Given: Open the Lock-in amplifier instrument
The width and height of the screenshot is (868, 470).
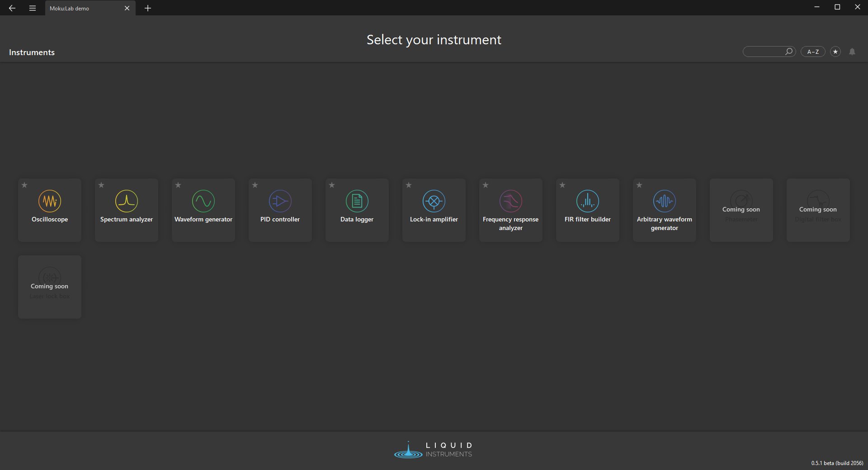Looking at the screenshot, I should coord(434,202).
